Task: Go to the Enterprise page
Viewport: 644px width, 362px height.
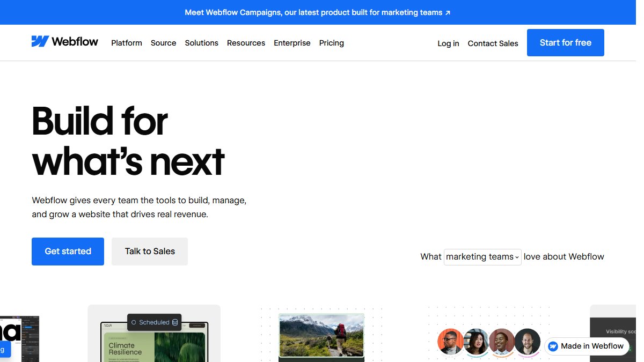Action: click(292, 43)
